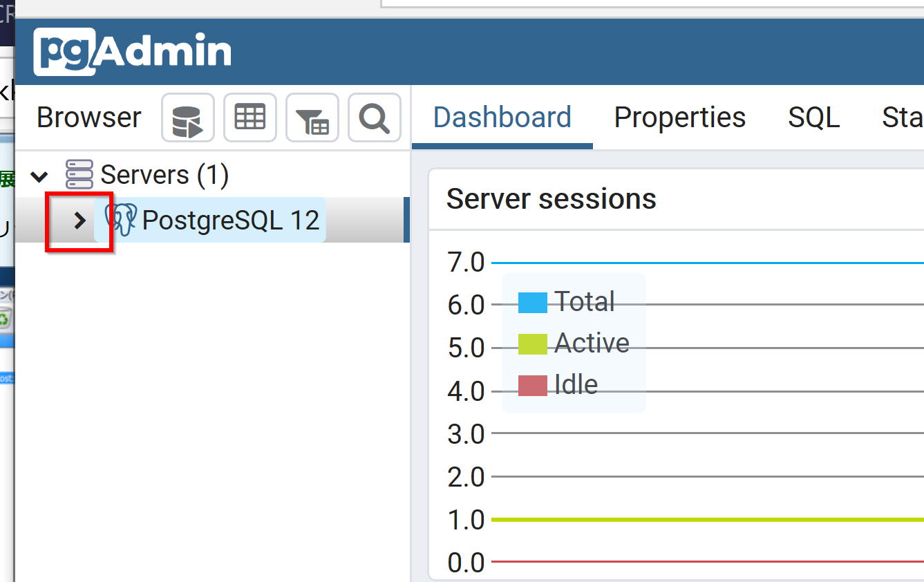Select the Servers (1) label

[164, 175]
